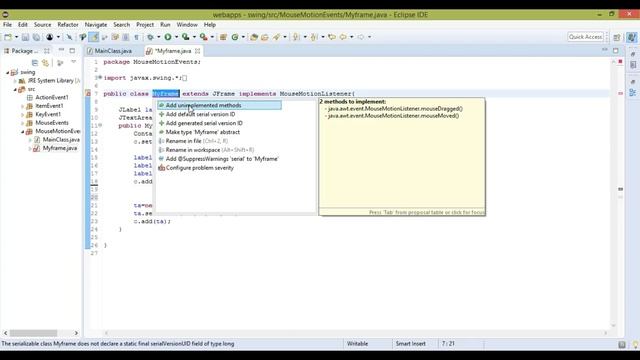The height and width of the screenshot is (360, 640).
Task: Open dropdown arrow next to Run button
Action: (x=176, y=37)
